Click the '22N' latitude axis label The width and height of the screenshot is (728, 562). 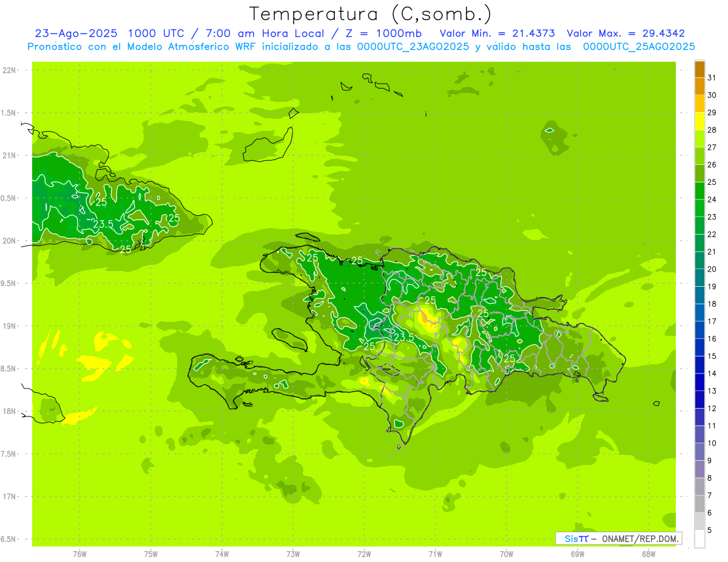pos(10,70)
